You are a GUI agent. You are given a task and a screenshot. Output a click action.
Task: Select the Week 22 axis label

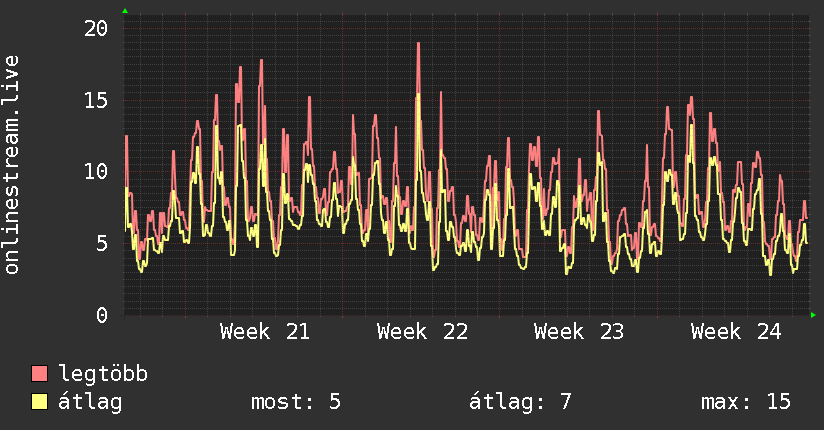(x=422, y=332)
